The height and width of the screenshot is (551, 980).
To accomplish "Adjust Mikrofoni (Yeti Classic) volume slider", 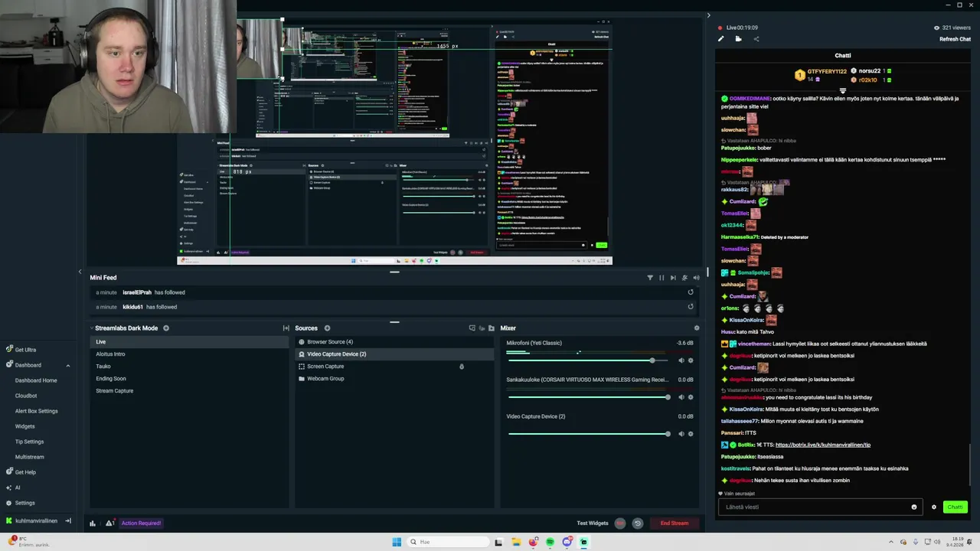I will click(588, 360).
